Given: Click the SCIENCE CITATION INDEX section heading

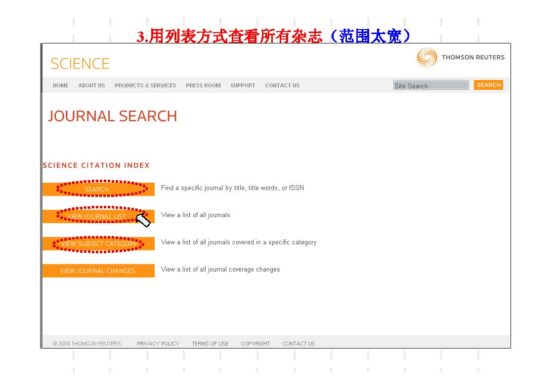Looking at the screenshot, I should point(96,165).
